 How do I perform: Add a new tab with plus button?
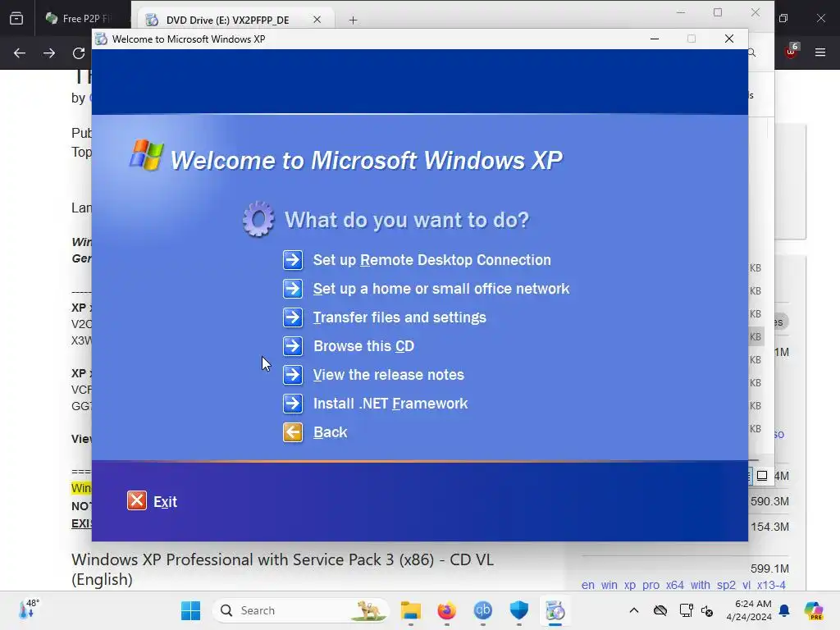(353, 21)
